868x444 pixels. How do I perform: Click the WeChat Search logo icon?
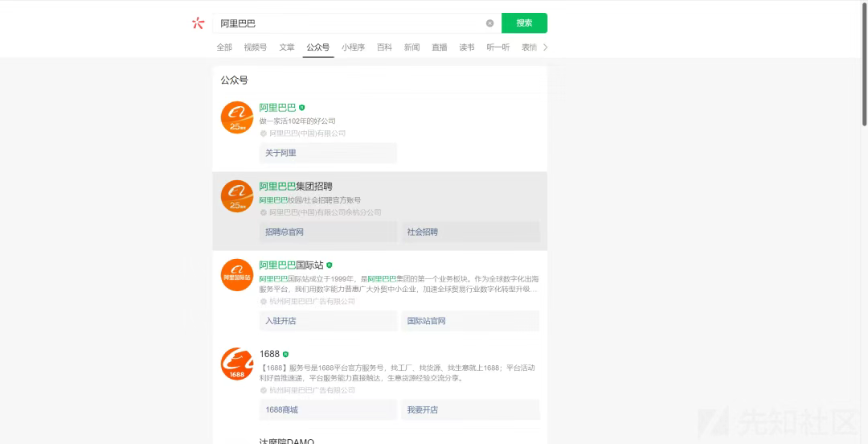click(199, 23)
